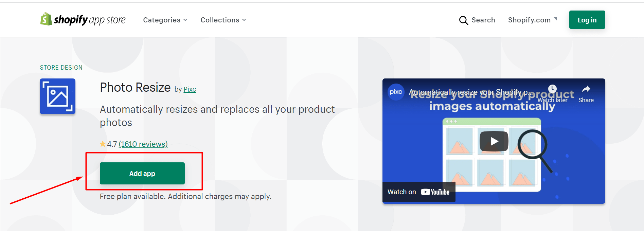The height and width of the screenshot is (233, 644).
Task: Click the yellow rating star icon
Action: click(x=103, y=144)
